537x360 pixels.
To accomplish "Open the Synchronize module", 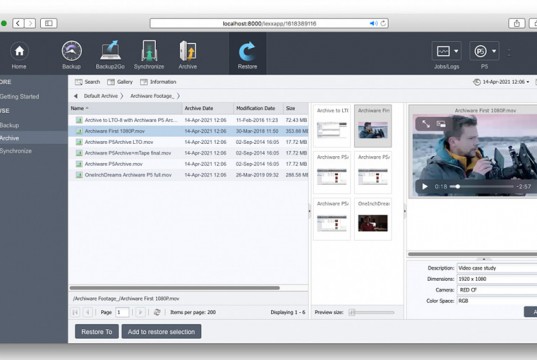I will (x=149, y=55).
